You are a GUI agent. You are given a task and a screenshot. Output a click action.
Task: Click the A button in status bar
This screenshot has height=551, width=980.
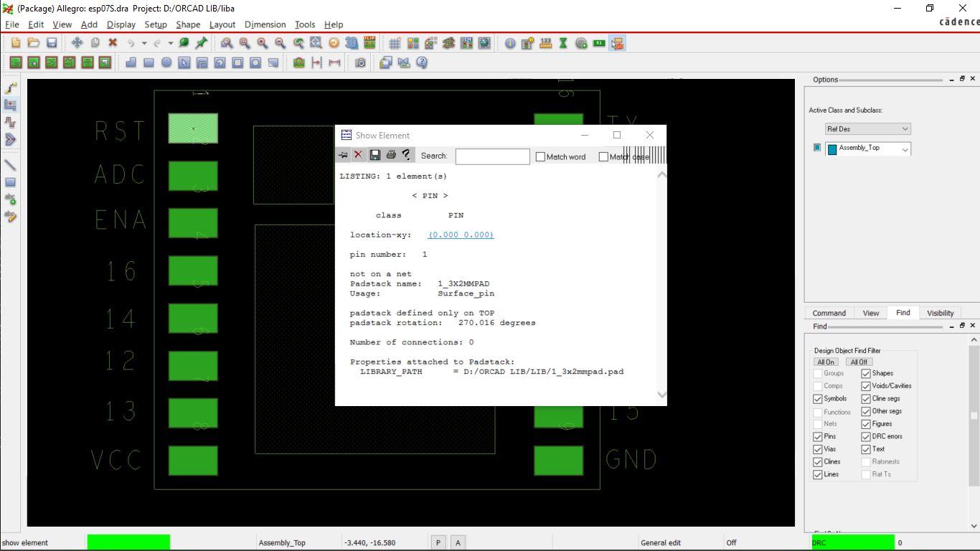point(458,542)
